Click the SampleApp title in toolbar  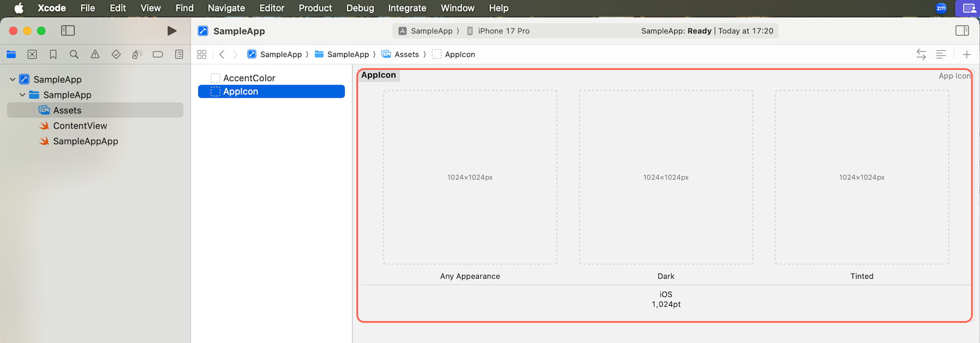[x=239, y=31]
